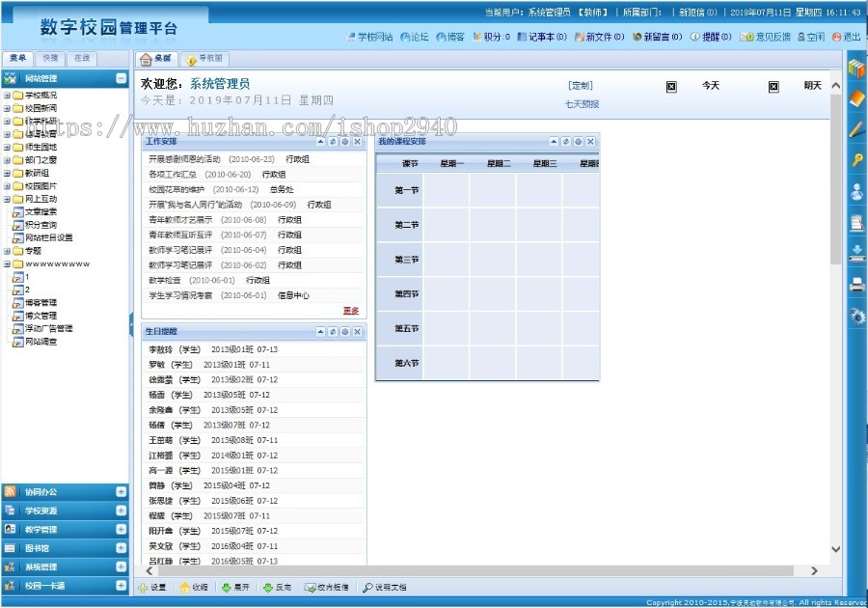Collapse the 工作安排 panel
The height and width of the screenshot is (608, 868).
(318, 142)
